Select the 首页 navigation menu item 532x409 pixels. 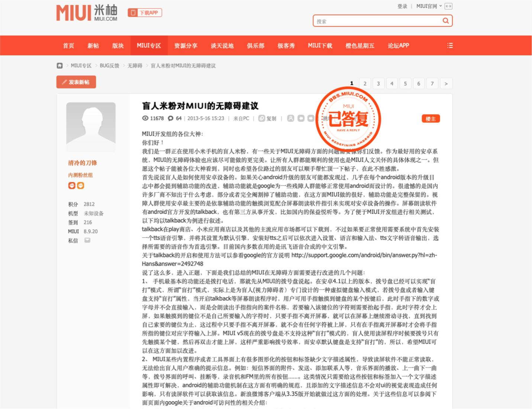(68, 45)
